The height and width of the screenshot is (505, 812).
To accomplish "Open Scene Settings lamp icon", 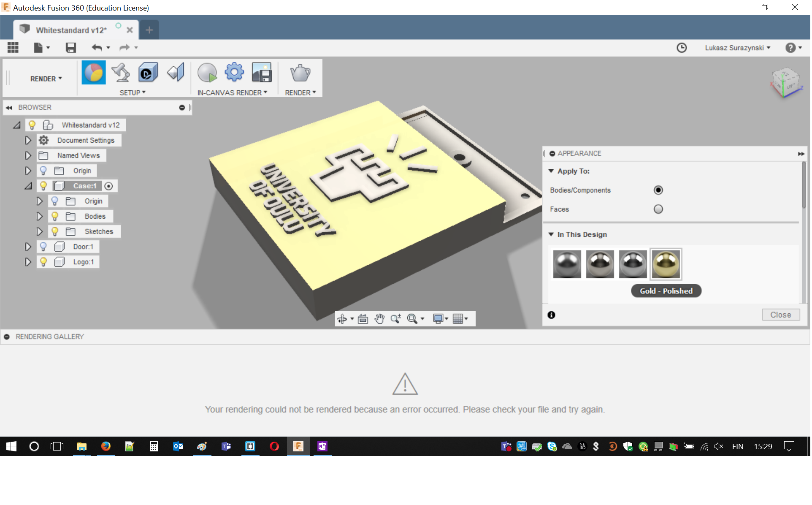I will pos(121,73).
